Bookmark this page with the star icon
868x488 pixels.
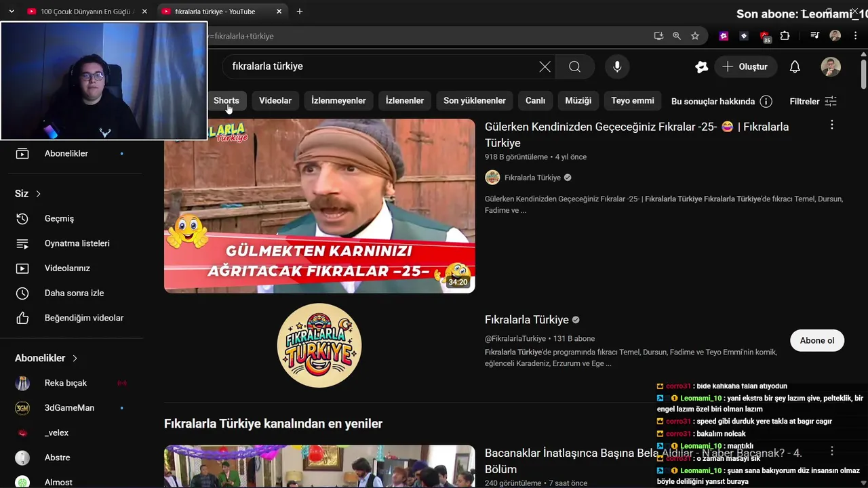point(695,36)
